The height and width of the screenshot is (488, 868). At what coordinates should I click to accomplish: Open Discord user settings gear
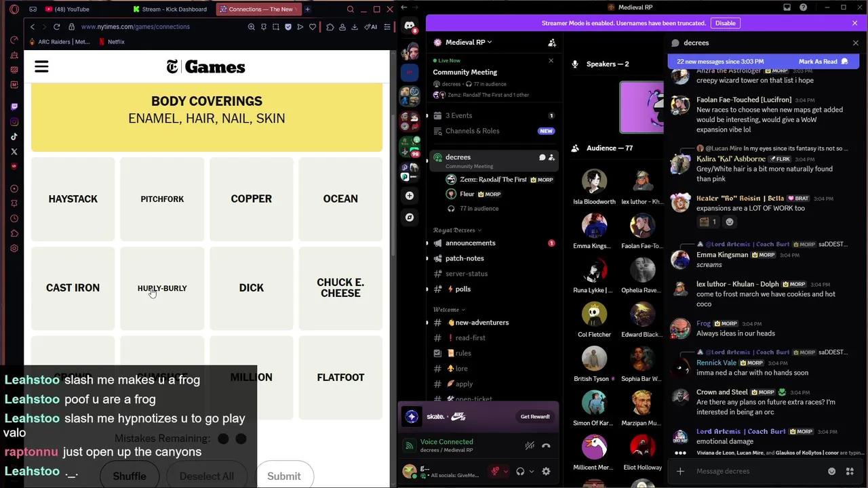(546, 471)
